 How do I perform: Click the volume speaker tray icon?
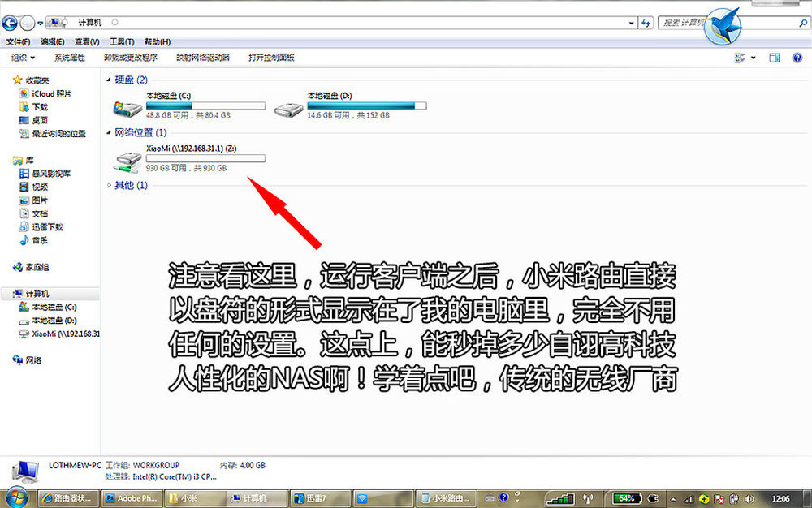(749, 499)
